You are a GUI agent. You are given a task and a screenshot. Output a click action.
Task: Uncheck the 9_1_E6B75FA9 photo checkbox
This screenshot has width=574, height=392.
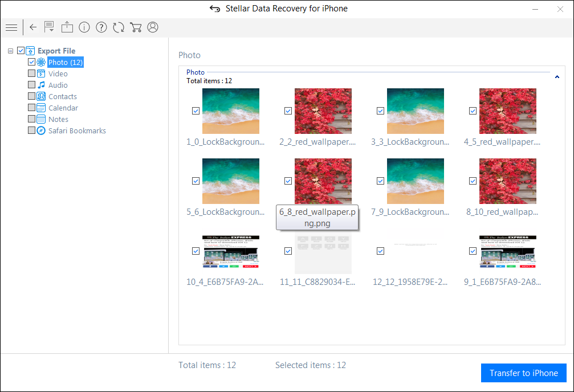(x=473, y=251)
